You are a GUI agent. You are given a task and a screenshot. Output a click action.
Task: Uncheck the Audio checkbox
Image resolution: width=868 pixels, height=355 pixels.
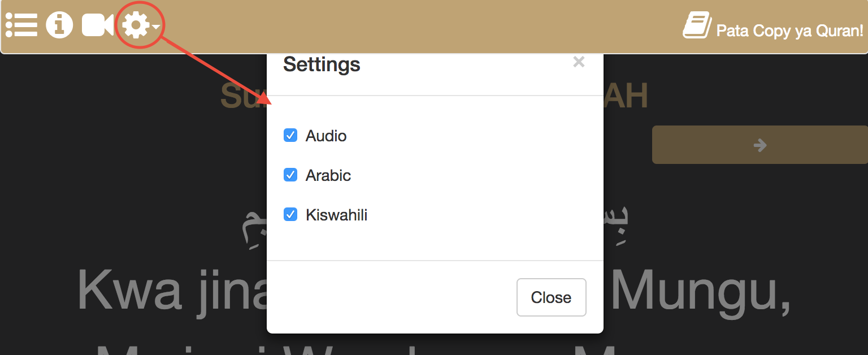pos(290,135)
